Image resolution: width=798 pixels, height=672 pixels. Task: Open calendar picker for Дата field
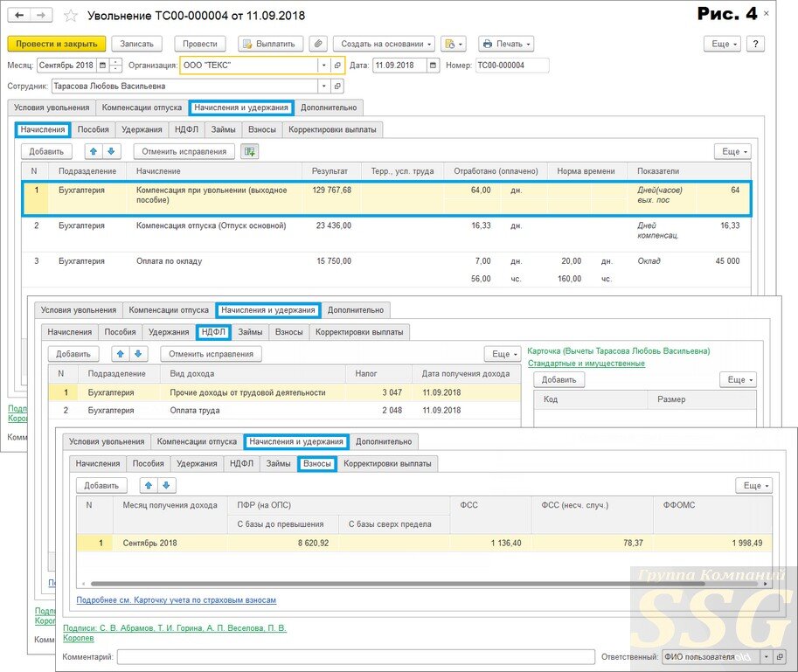point(434,66)
